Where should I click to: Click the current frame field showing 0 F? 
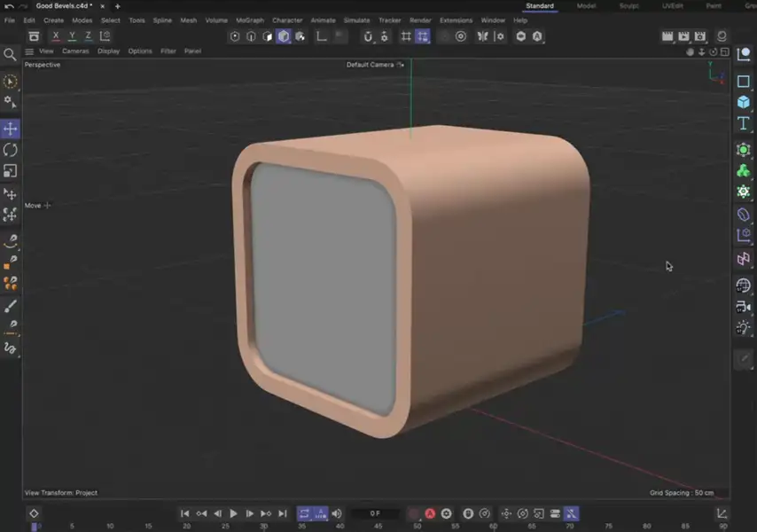[375, 513]
